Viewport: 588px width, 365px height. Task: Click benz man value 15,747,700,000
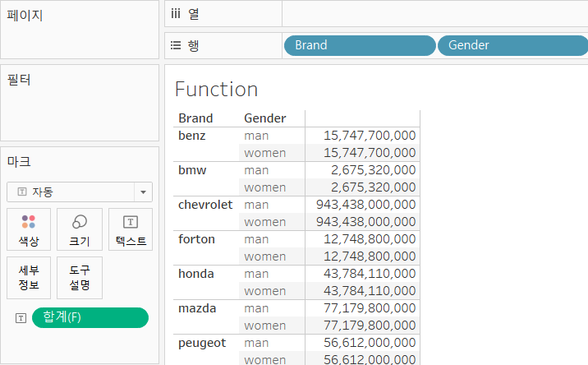[x=370, y=136]
